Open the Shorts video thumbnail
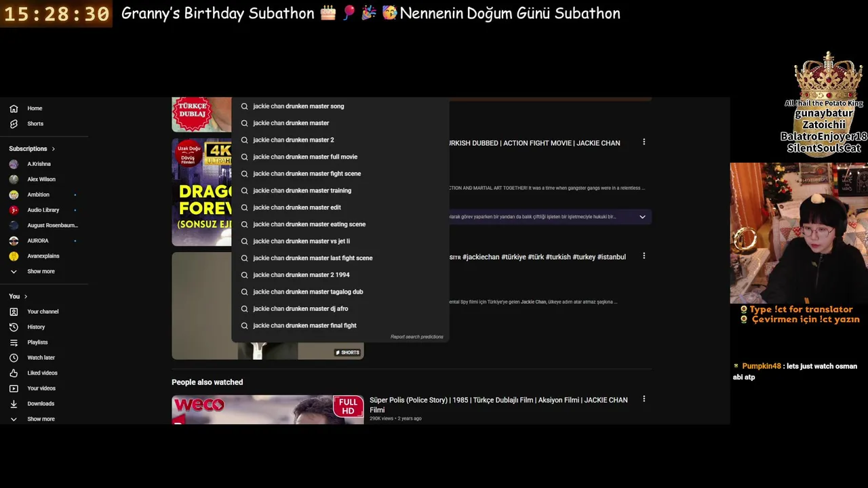Viewport: 868px width, 488px height. pos(268,306)
